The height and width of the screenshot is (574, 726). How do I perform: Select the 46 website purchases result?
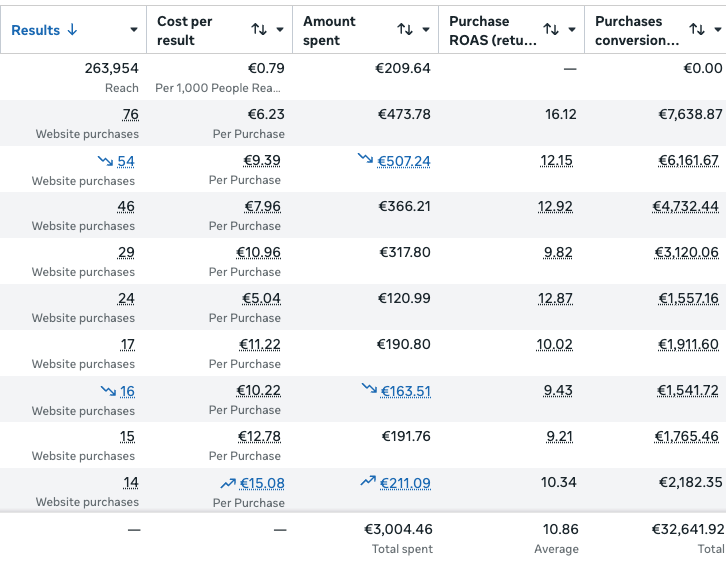126,206
